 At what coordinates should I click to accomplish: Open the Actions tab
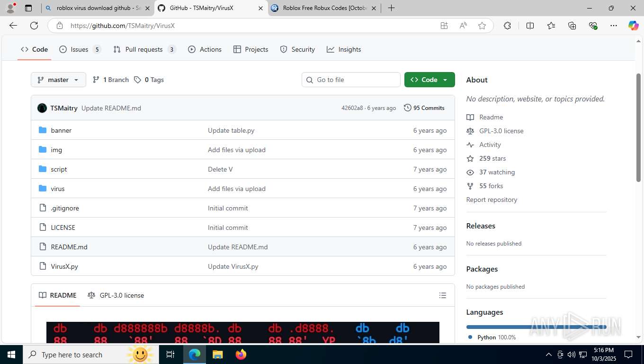205,49
